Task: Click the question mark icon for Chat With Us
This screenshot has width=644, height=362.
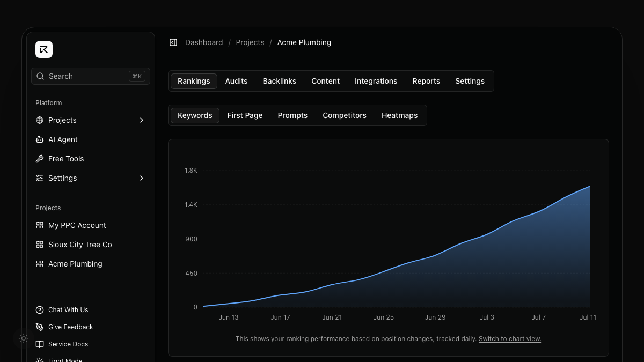Action: coord(40,310)
